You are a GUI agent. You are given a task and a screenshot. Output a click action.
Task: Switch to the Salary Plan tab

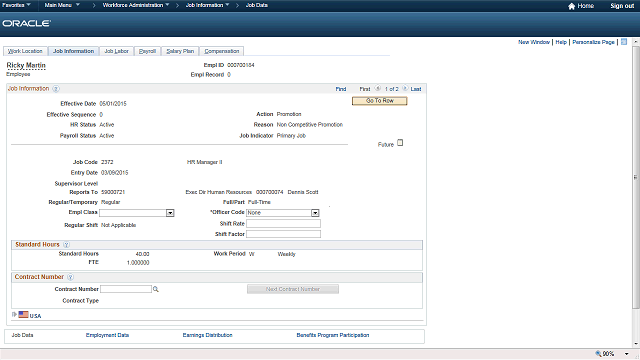click(180, 51)
